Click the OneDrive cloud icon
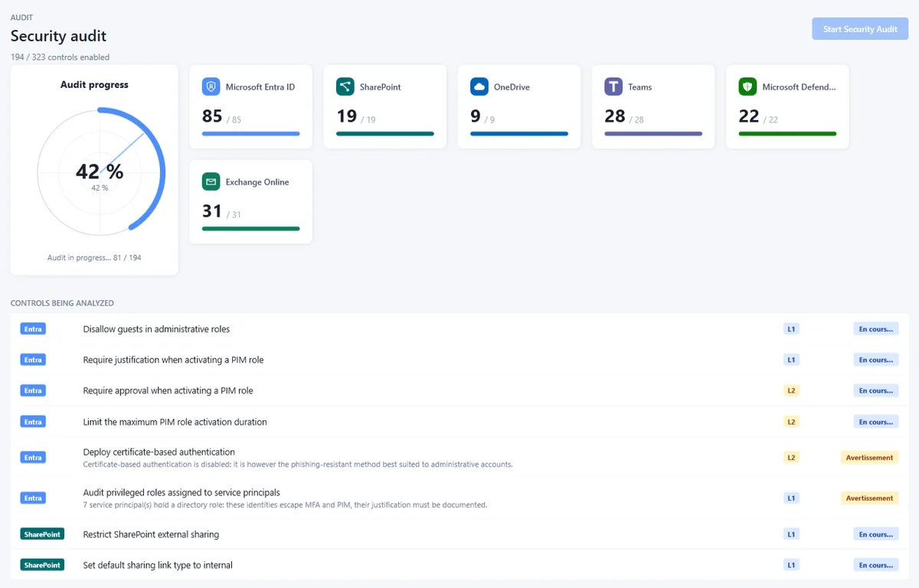Image resolution: width=919 pixels, height=588 pixels. tap(479, 87)
